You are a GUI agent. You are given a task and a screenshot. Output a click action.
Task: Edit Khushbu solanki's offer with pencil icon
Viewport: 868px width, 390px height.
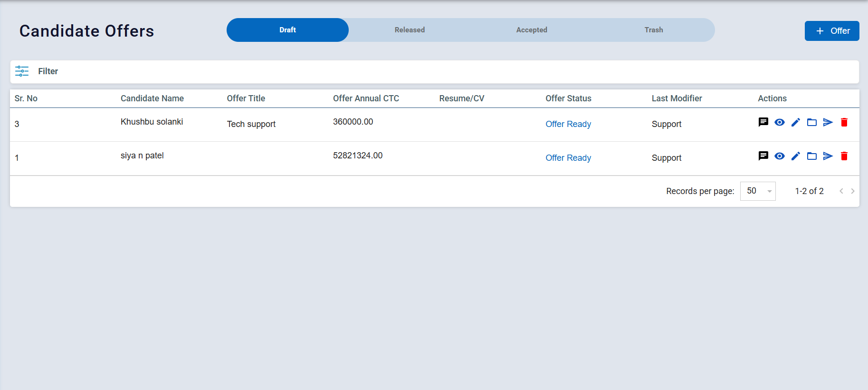[795, 122]
